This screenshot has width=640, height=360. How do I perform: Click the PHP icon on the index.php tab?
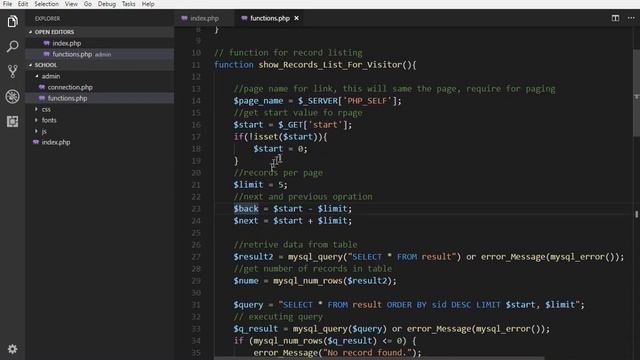(184, 18)
